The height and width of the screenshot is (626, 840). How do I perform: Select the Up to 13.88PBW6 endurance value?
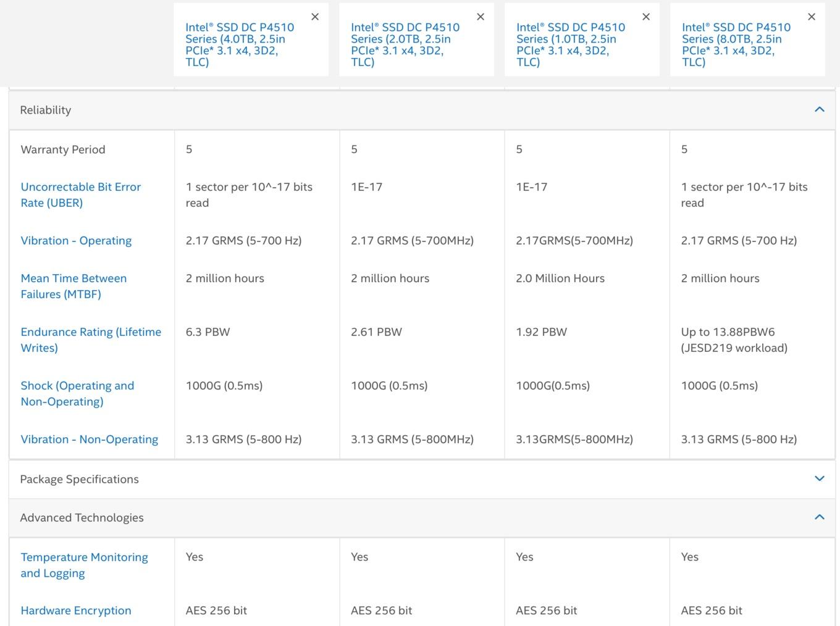coord(734,340)
